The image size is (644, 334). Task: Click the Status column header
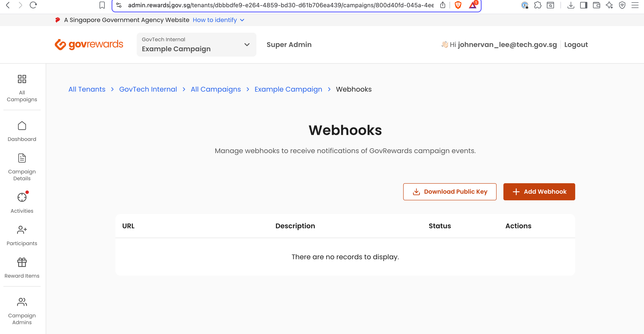[440, 226]
